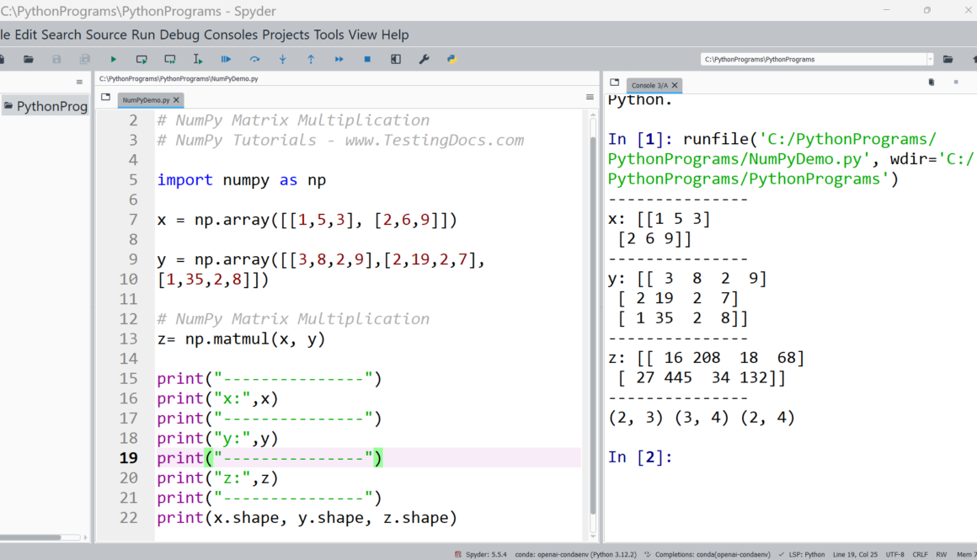Click the LSP: Python status indicator
977x560 pixels.
click(807, 554)
